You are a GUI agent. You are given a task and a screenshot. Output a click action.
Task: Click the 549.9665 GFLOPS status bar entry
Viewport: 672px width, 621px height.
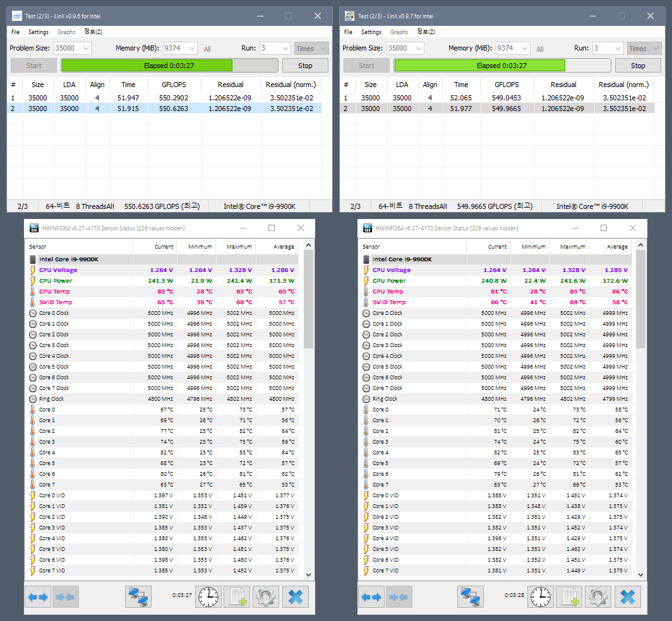(495, 206)
